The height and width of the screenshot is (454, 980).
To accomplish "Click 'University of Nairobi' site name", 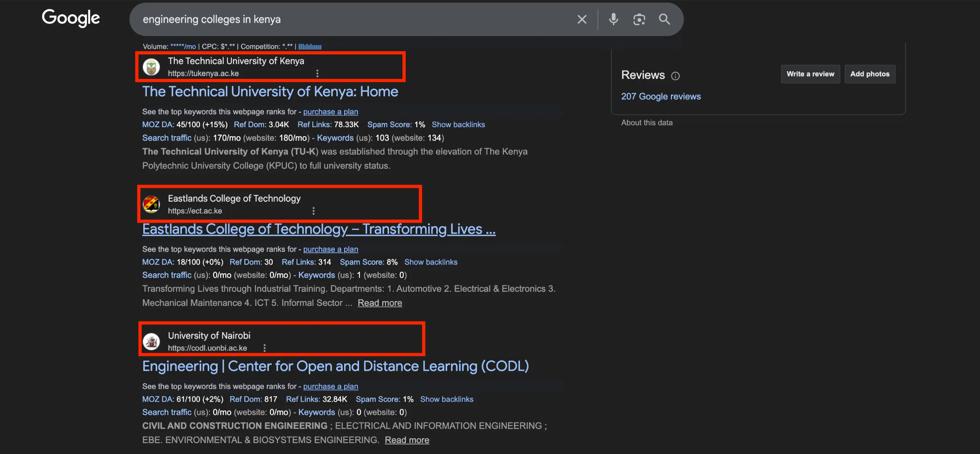I will click(x=209, y=336).
